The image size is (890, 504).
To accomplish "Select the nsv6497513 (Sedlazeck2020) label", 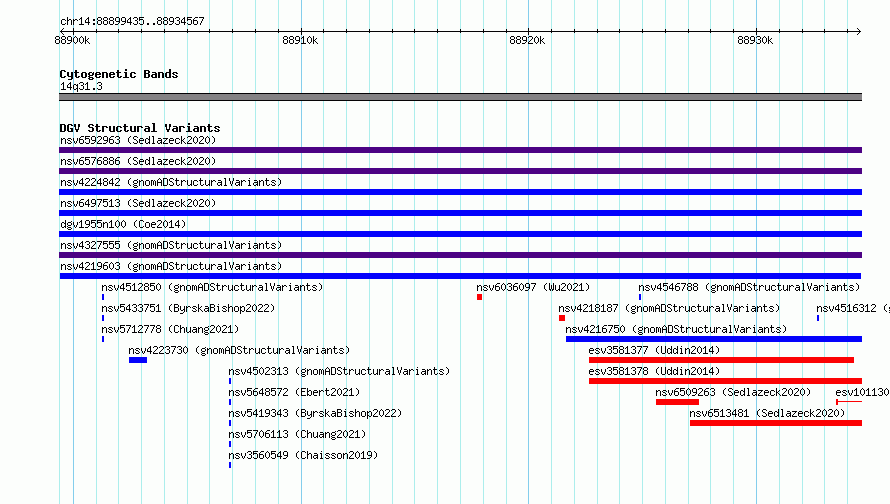I will [138, 203].
